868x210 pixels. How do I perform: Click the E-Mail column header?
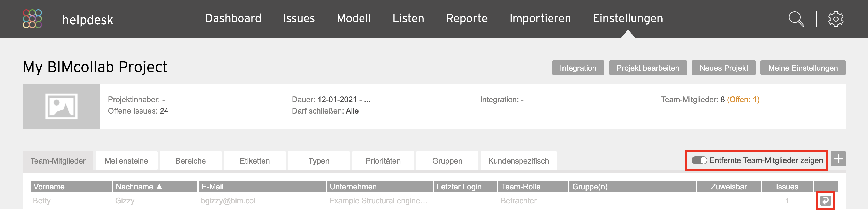[262, 187]
